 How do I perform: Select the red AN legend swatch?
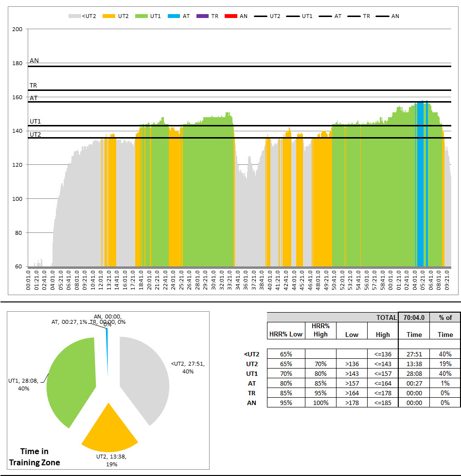click(230, 16)
